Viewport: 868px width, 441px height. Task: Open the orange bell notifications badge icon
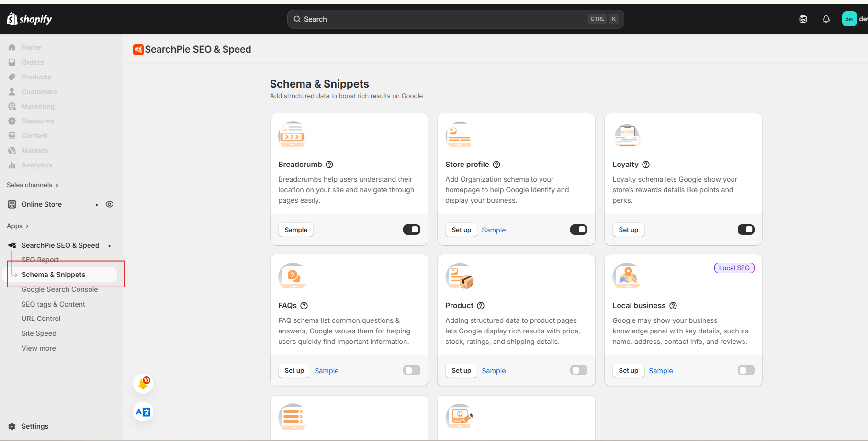(143, 384)
